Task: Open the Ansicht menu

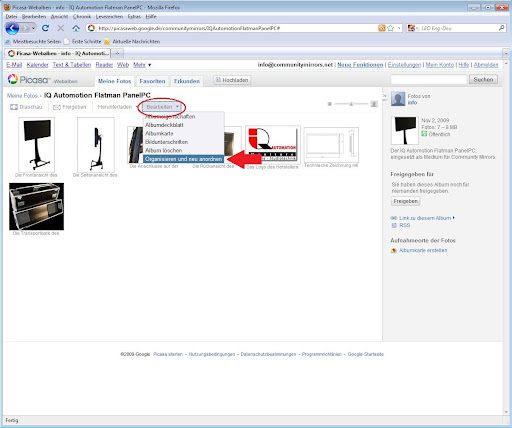Action: pyautogui.click(x=59, y=16)
